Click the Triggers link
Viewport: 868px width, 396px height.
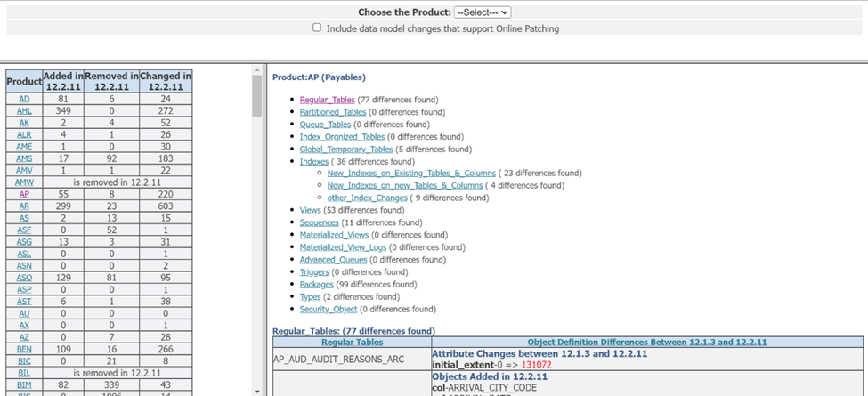(314, 272)
